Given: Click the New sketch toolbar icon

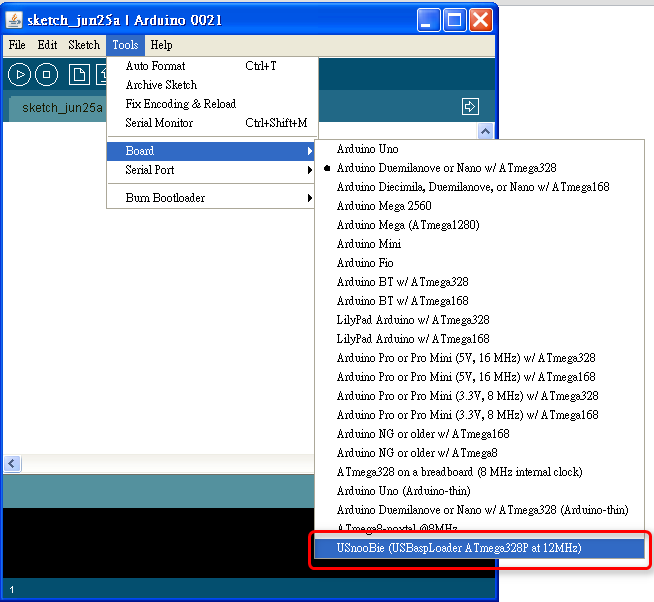Looking at the screenshot, I should click(79, 75).
